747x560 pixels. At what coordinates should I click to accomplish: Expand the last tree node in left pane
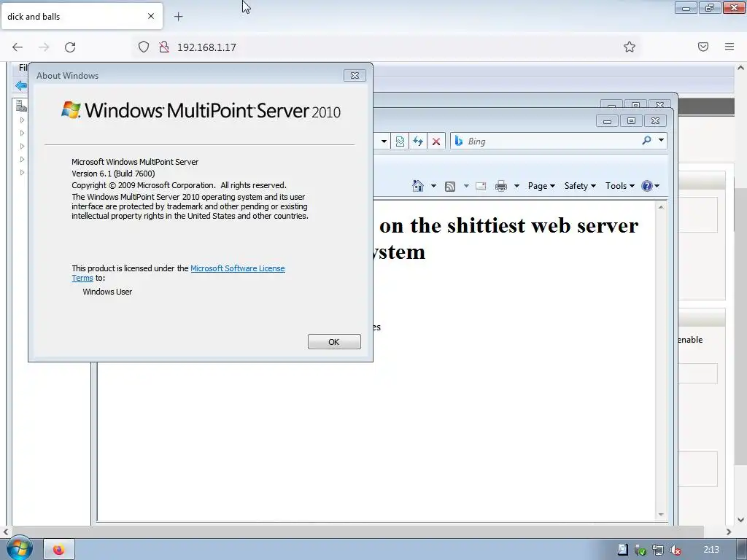(22, 172)
